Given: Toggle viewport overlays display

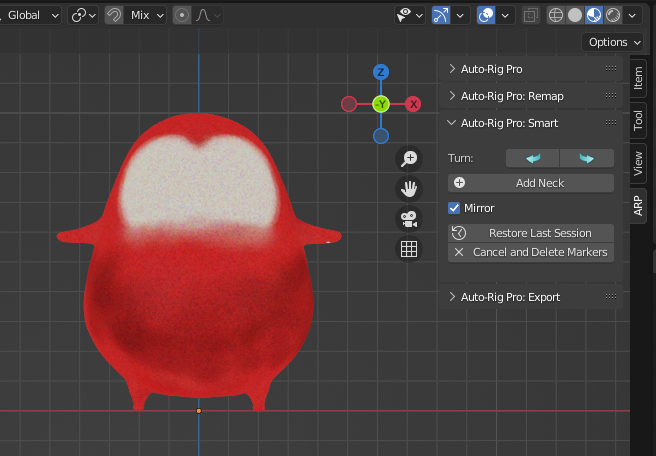Looking at the screenshot, I should (487, 15).
